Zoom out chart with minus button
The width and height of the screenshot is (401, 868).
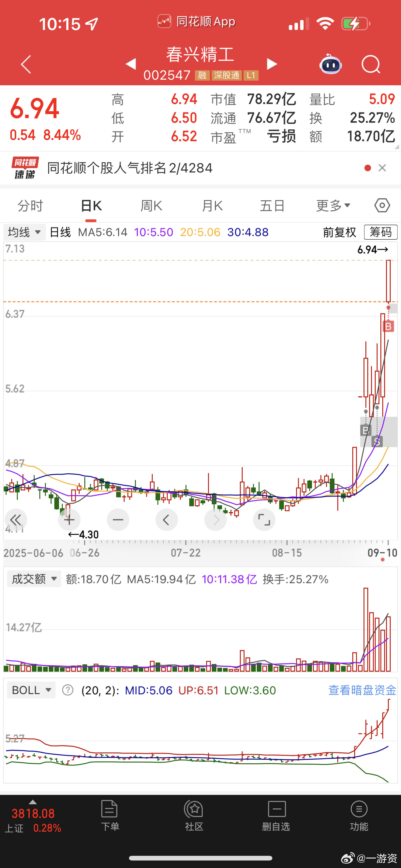click(118, 520)
